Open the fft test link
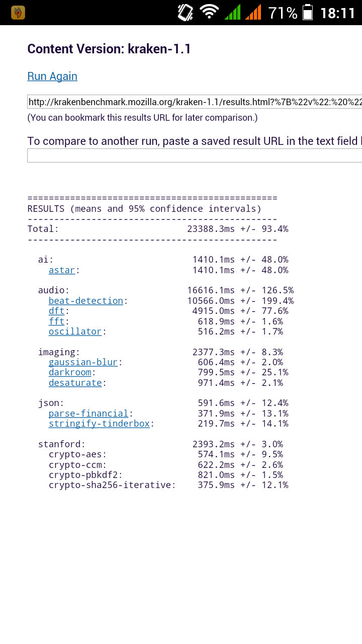This screenshot has height=644, width=362. 56,321
